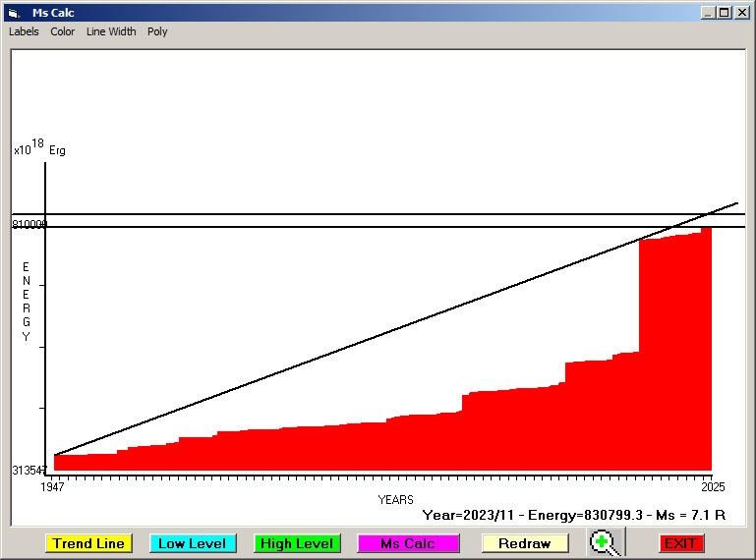Click the Year/Energy/Ms readout text

(573, 514)
